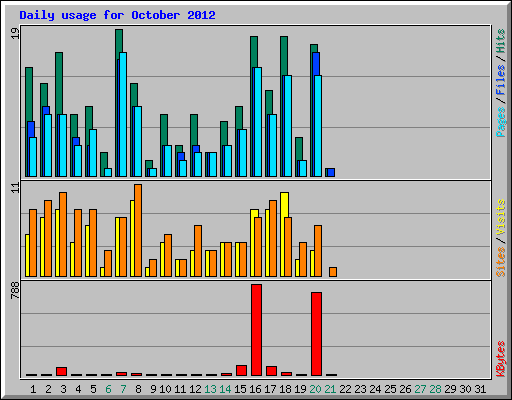Click the lone small orange bar on day 21
Image resolution: width=512 pixels, height=400 pixels.
point(333,272)
